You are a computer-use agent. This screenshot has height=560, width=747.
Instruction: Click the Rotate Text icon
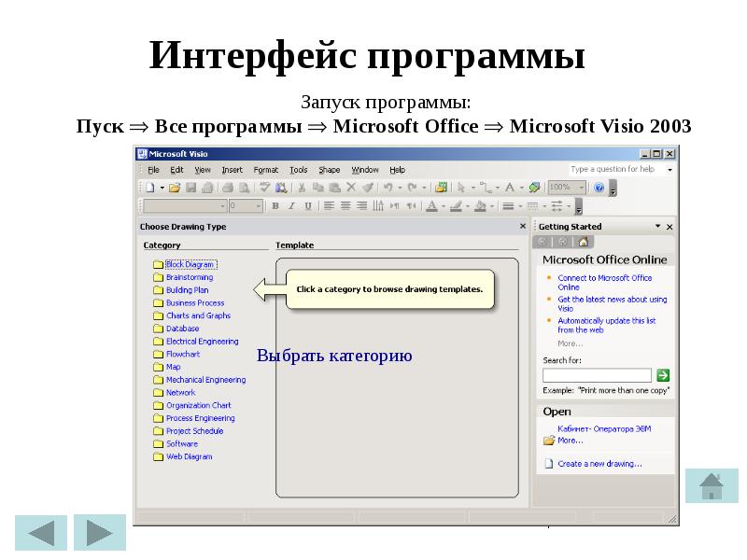tap(378, 206)
